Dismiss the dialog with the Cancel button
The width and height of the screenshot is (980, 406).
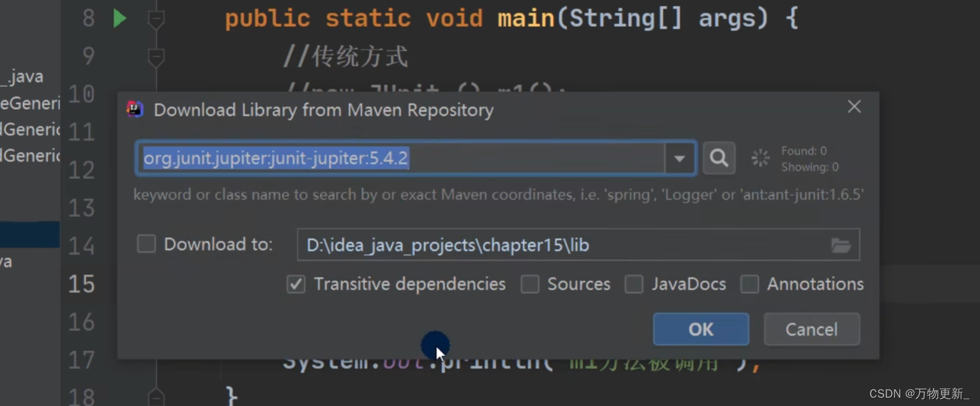tap(811, 329)
